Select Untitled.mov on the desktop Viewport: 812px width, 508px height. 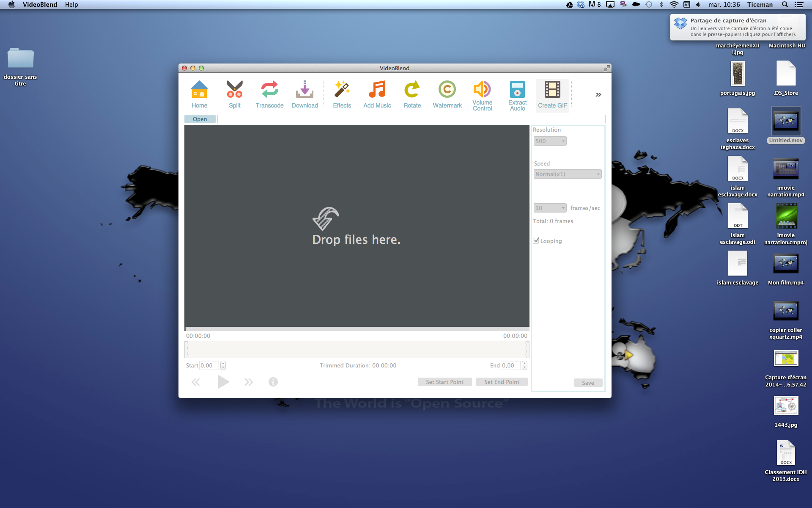pos(786,125)
